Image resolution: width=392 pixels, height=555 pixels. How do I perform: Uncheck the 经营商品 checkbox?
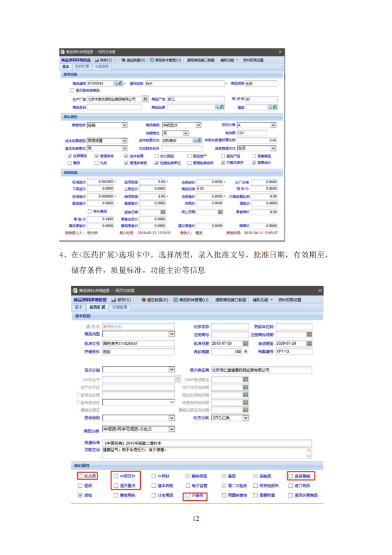69,156
